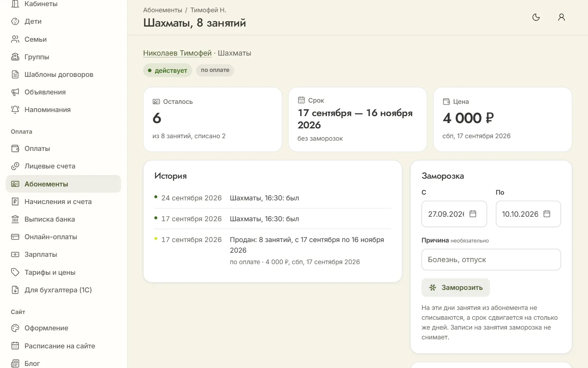Open Выписка банка page
588x368 pixels.
tap(63, 219)
